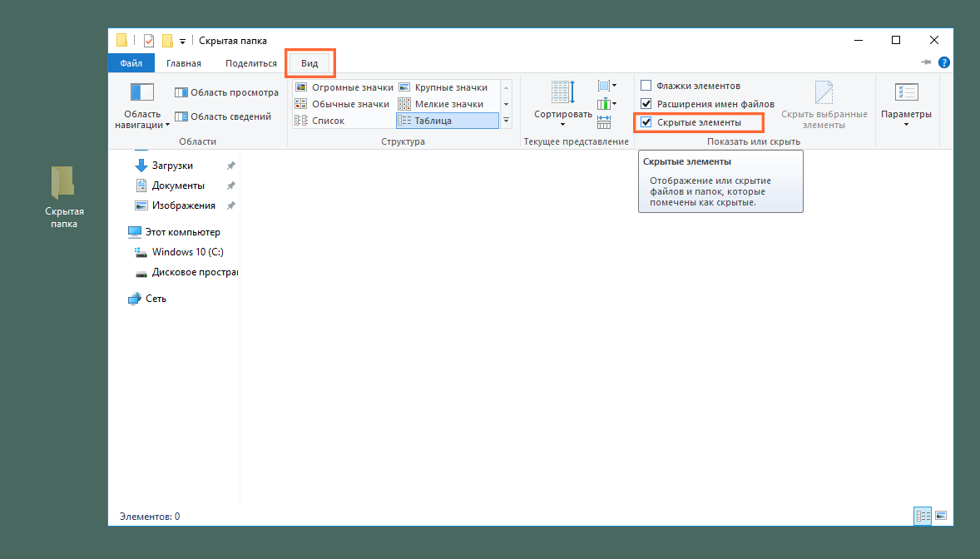Open the Сортировать dropdown

click(x=562, y=103)
